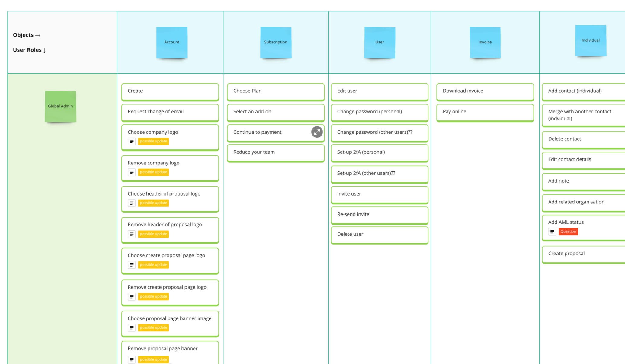Open description icon on Choose proposal page banner image
625x364 pixels.
tap(132, 327)
